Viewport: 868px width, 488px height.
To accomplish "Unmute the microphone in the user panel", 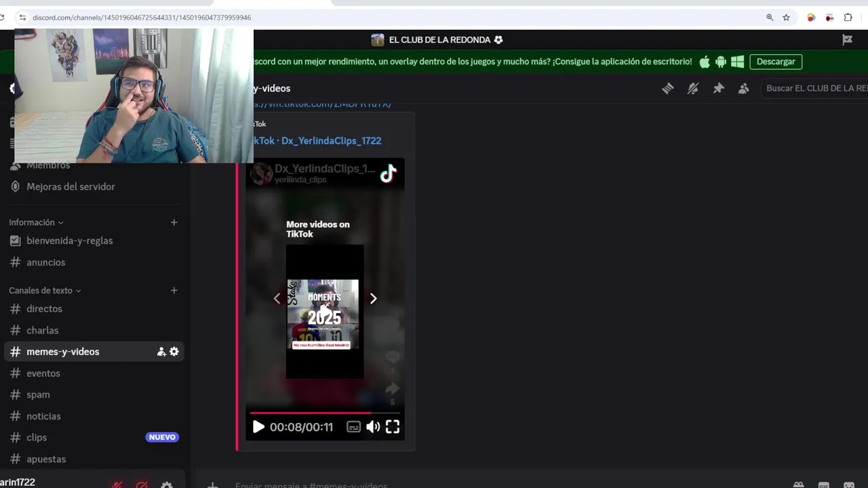I will pos(117,485).
